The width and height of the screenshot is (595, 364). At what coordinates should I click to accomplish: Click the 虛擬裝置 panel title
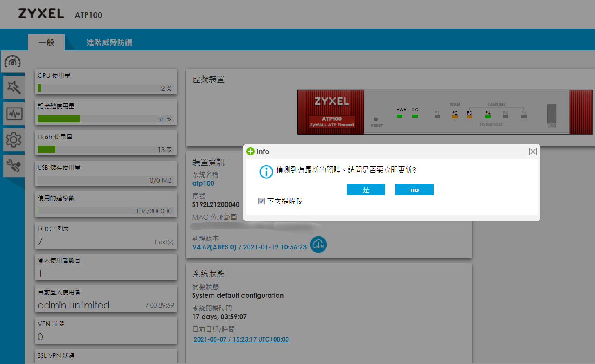click(209, 79)
